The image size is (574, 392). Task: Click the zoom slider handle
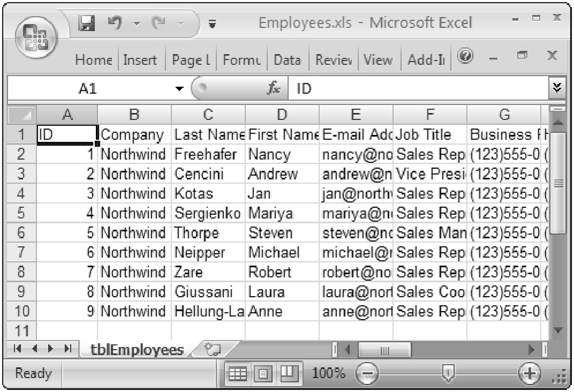[x=449, y=374]
